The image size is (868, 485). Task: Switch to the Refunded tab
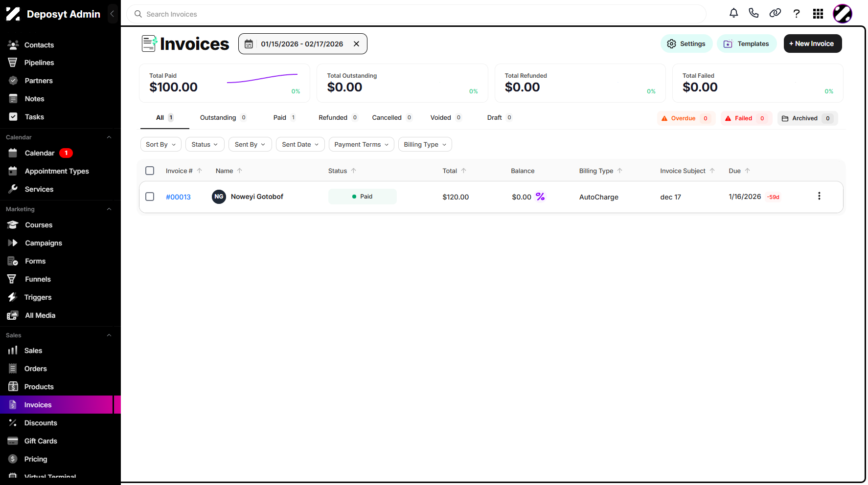338,118
